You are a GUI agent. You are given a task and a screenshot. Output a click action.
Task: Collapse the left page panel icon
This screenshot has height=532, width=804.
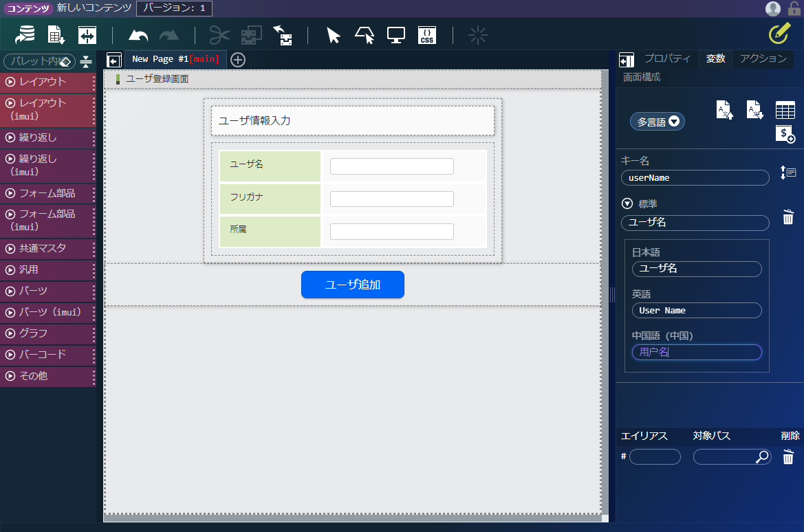coord(114,60)
